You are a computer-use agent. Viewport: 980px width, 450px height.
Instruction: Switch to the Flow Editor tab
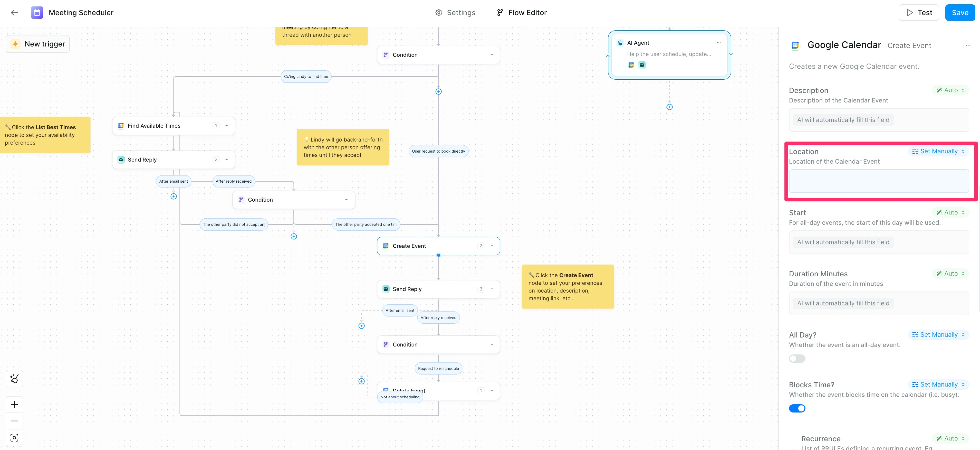pos(522,13)
